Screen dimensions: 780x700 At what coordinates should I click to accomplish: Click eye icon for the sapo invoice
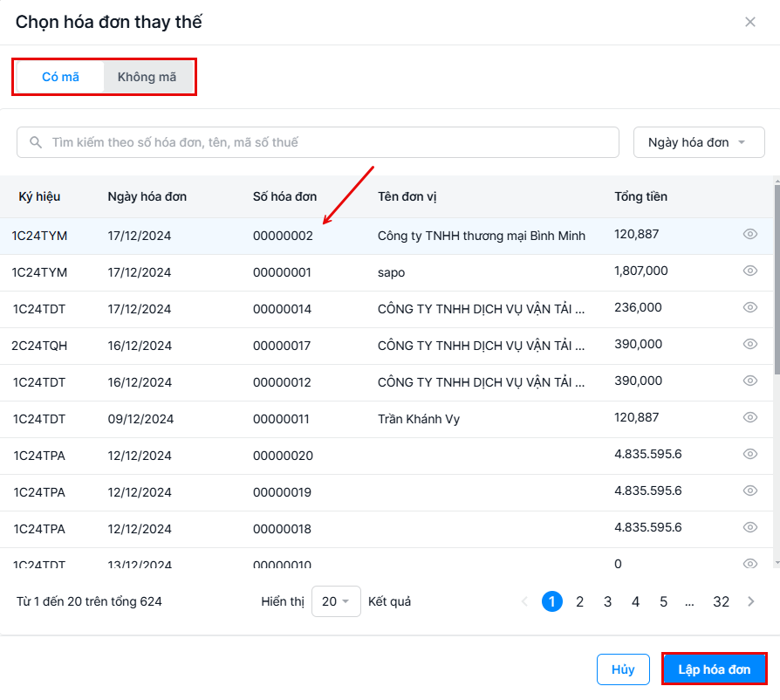[749, 271]
